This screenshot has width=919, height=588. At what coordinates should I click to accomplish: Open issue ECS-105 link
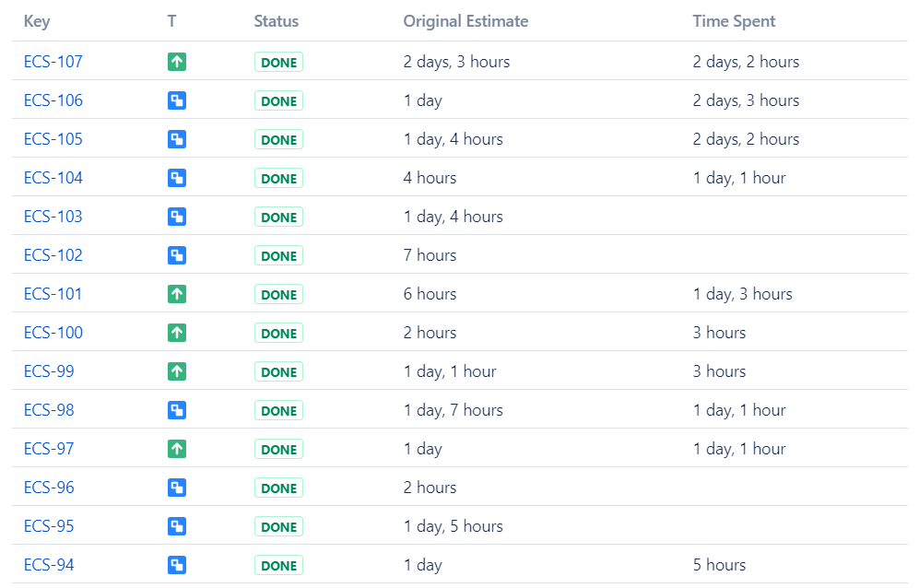coord(53,139)
